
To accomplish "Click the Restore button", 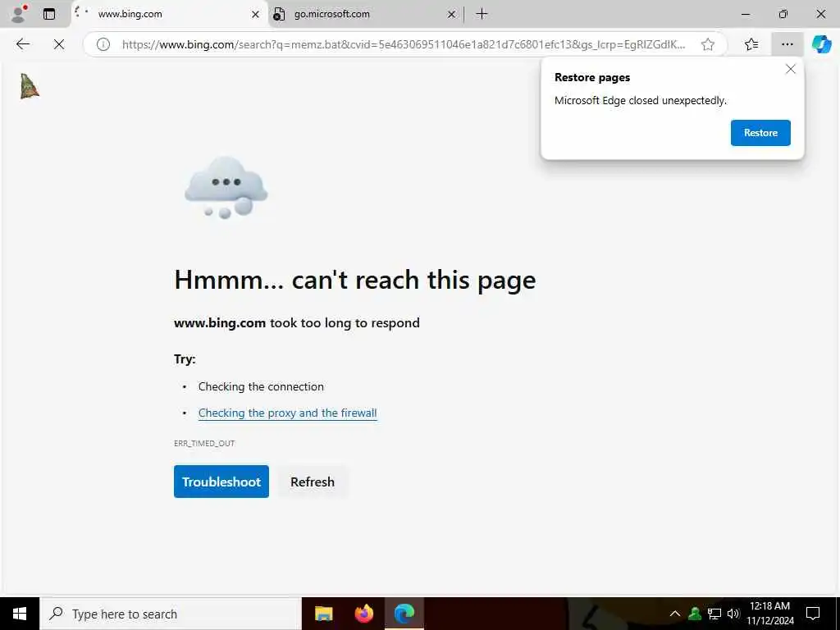I will tap(760, 133).
